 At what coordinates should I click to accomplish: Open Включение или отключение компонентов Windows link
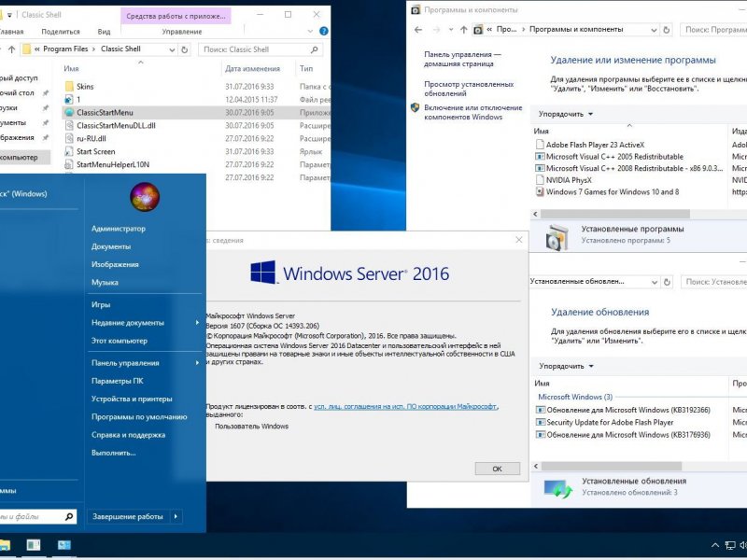tap(473, 112)
